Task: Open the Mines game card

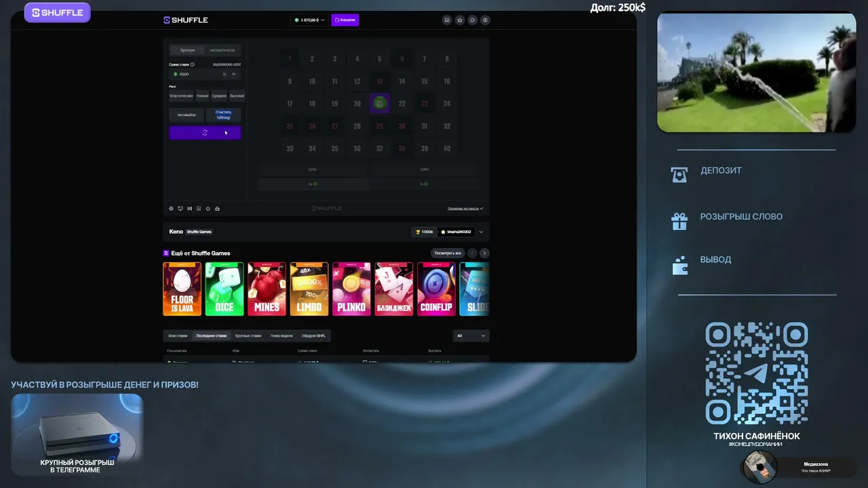Action: tap(267, 289)
